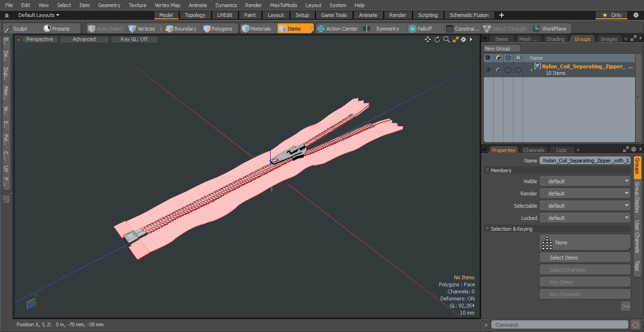Viewport: 644px width, 332px height.
Task: Open the Visible dropdown
Action: tap(585, 181)
